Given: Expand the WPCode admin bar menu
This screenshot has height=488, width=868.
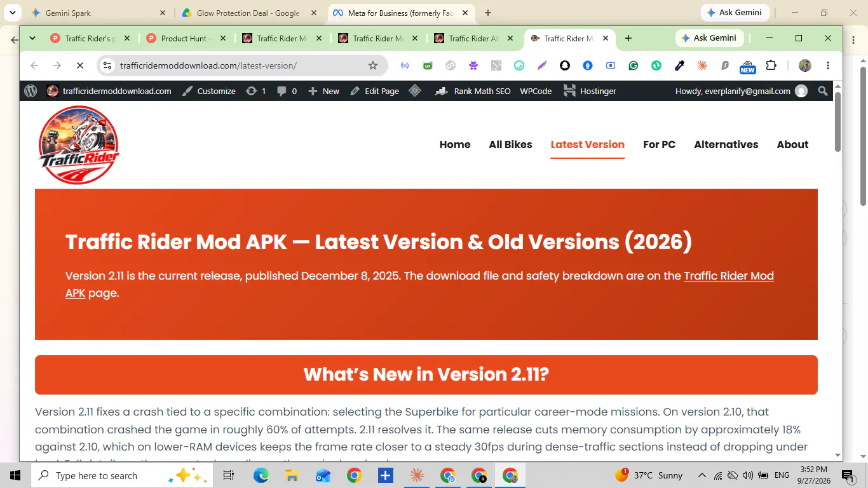Looking at the screenshot, I should coord(536,91).
